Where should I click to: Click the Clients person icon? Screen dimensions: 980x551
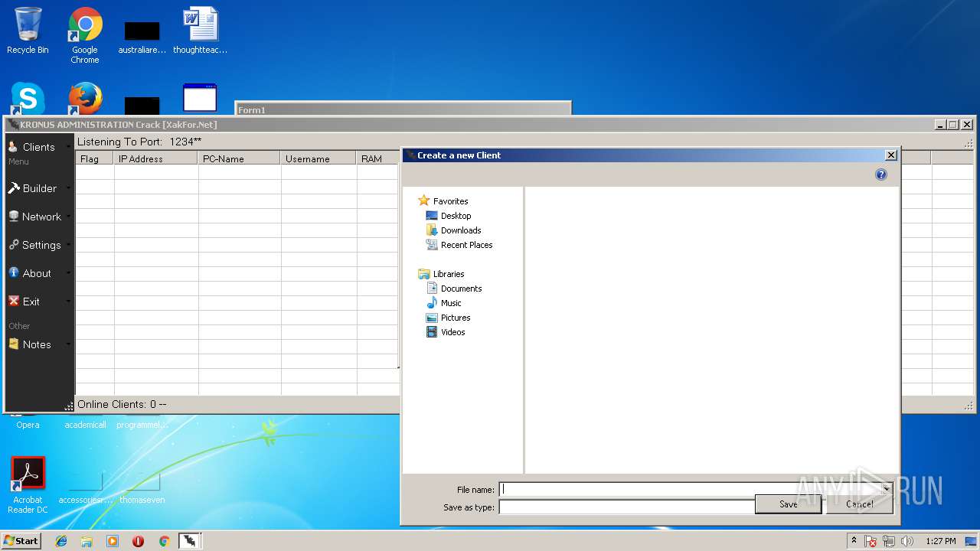pyautogui.click(x=13, y=146)
